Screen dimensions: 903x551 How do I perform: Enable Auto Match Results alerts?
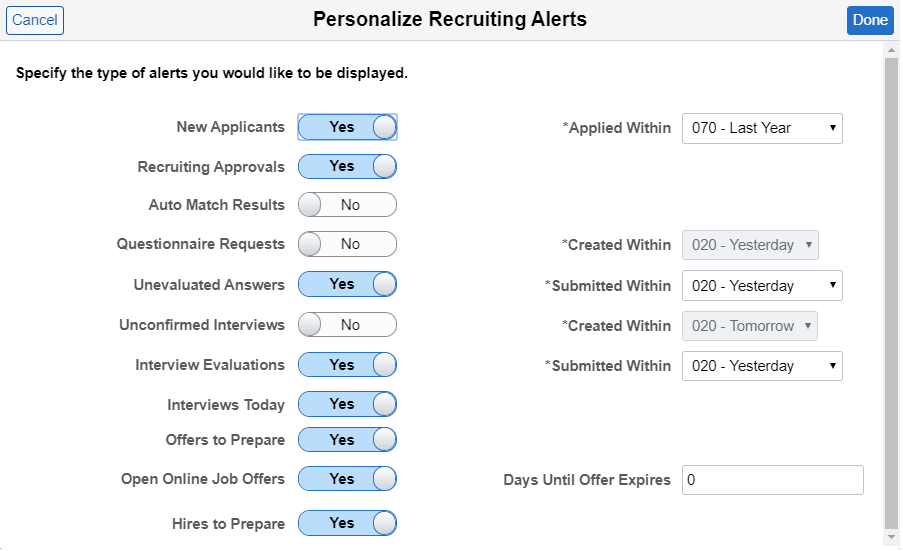(347, 205)
